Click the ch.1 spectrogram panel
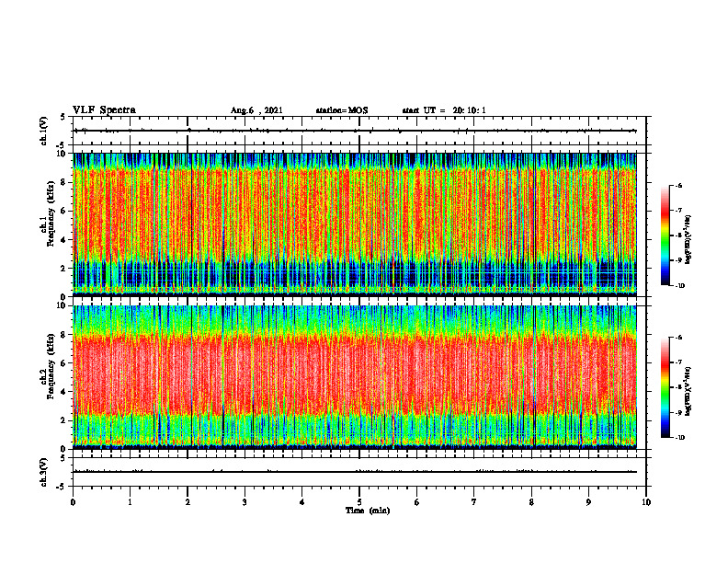 click(355, 224)
